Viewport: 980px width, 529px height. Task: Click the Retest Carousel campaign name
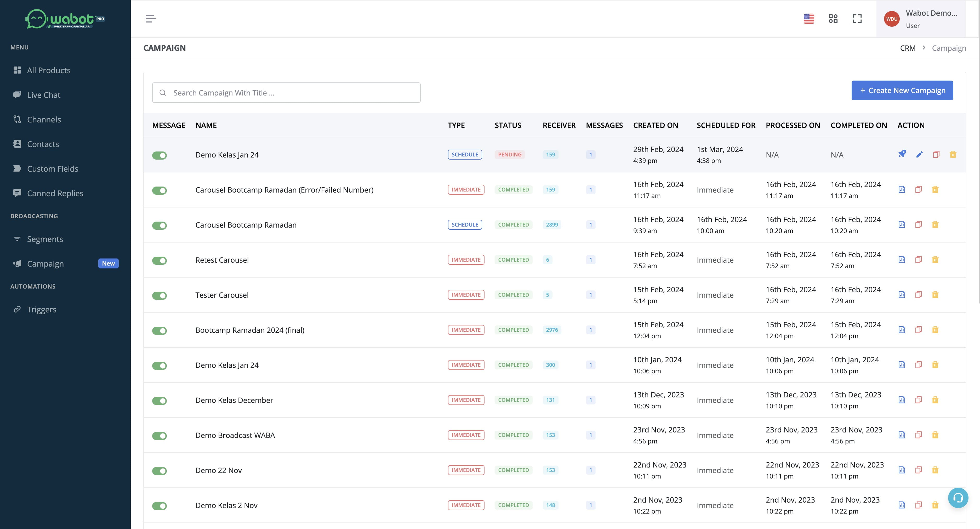click(222, 260)
